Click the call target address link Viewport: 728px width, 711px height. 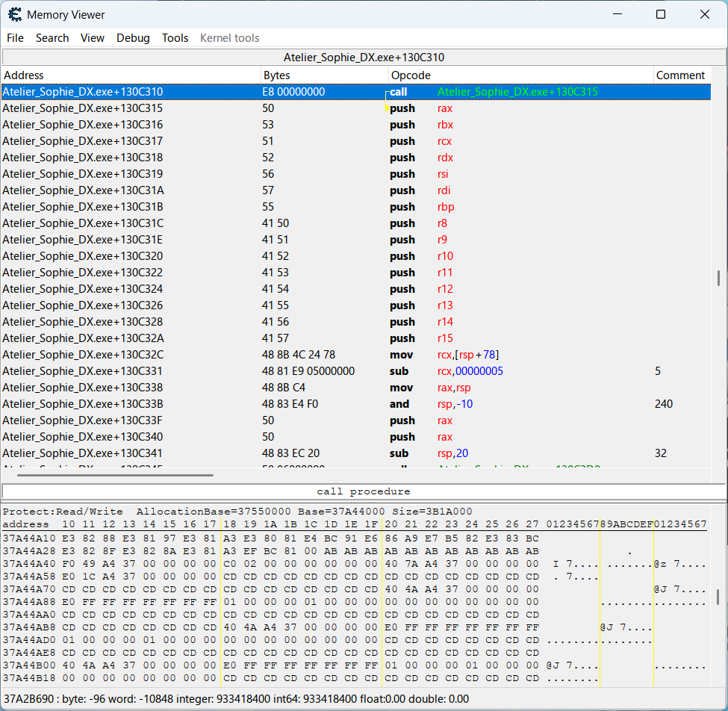pos(517,92)
